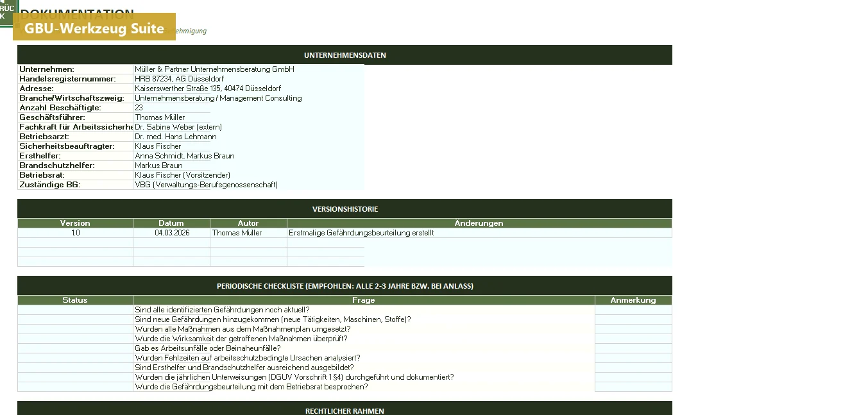Select version number cell '1.0'
This screenshot has width=868, height=415.
(x=76, y=233)
